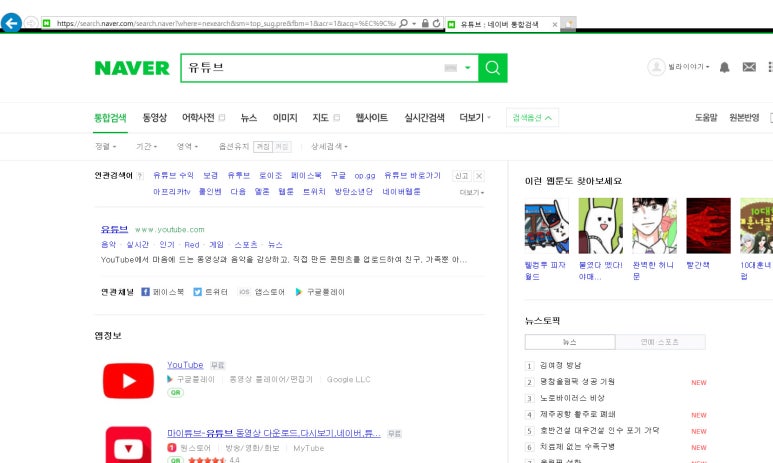The width and height of the screenshot is (773, 463).
Task: Click related search 유튜브 바로가기
Action: tap(412, 176)
